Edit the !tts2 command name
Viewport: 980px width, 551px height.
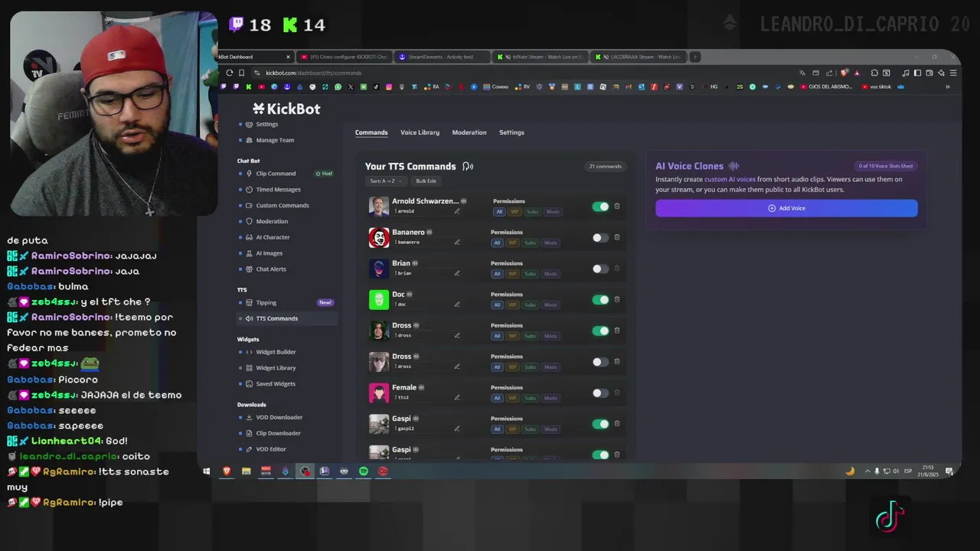(x=457, y=397)
